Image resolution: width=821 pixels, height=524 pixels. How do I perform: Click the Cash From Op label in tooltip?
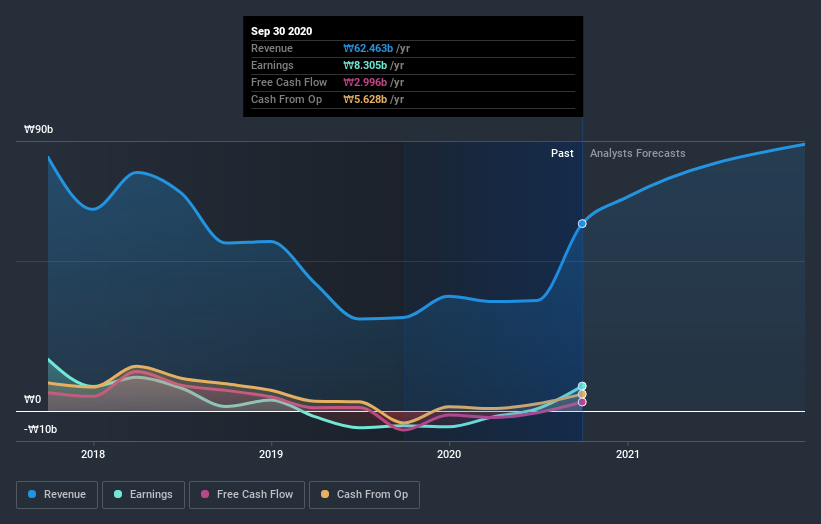click(x=286, y=99)
